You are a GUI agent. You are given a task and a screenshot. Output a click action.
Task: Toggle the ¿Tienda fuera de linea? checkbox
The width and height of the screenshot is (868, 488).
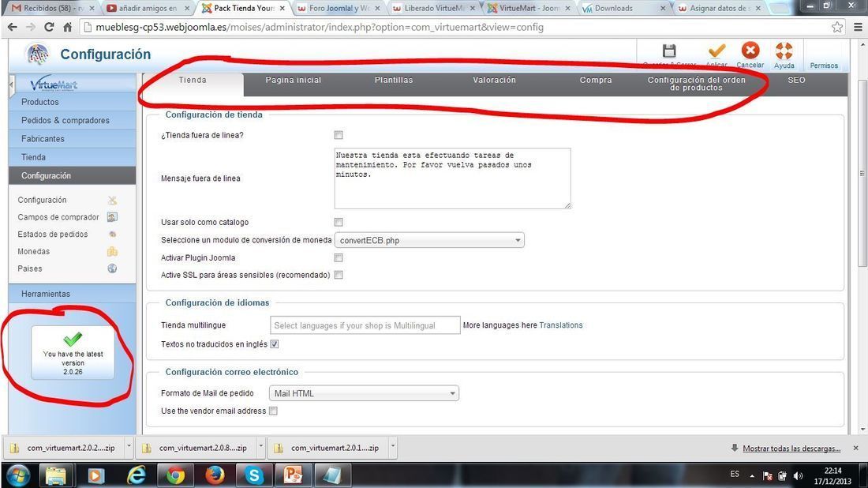(x=339, y=135)
